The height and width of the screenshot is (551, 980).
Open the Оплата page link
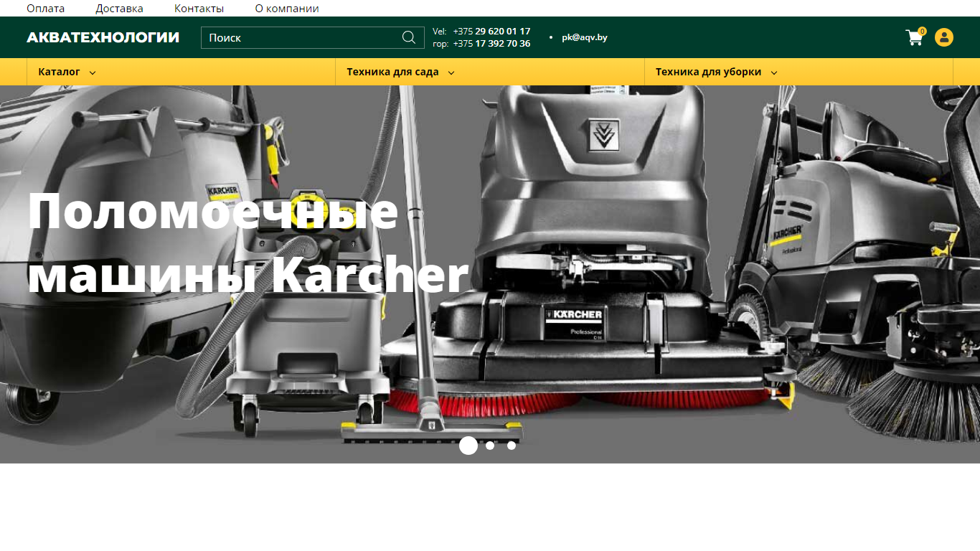[x=46, y=9]
